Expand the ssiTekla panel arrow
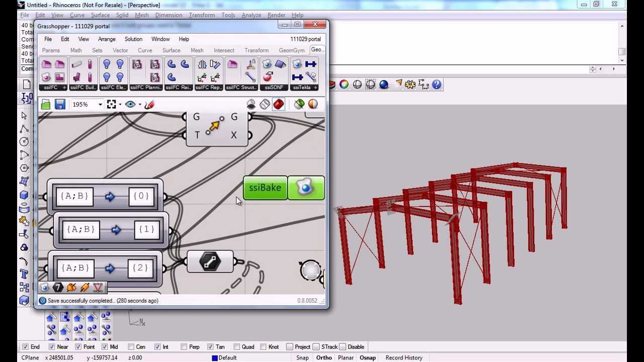644x362 pixels. pos(315,87)
